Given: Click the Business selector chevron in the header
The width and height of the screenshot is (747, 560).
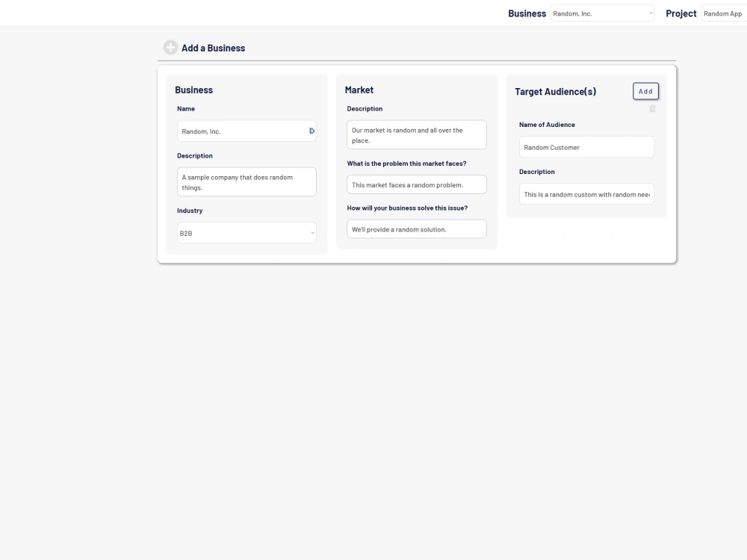Looking at the screenshot, I should pyautogui.click(x=650, y=13).
